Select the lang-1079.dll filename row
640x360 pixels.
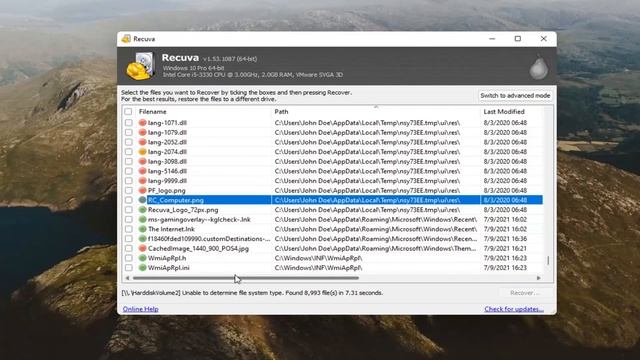coord(167,132)
